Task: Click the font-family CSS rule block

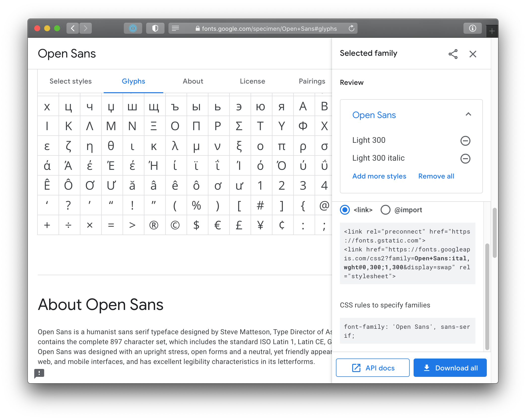Action: 407,331
